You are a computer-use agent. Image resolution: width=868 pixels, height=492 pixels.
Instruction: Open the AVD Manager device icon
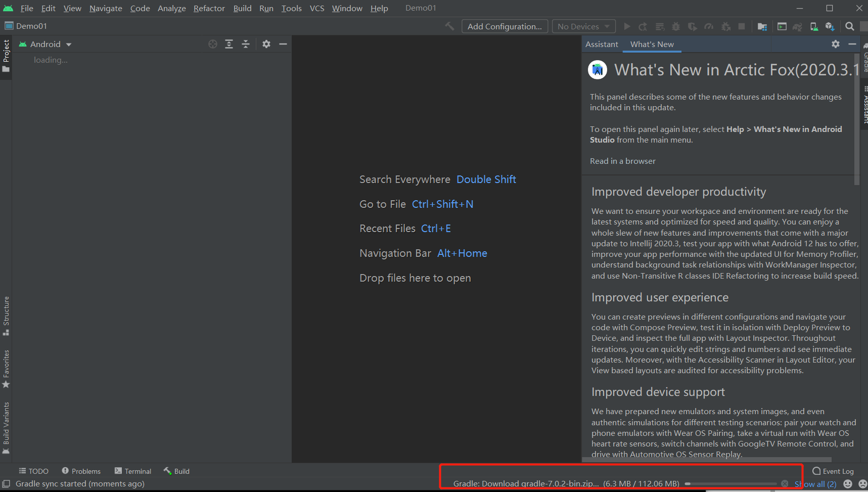pos(814,26)
